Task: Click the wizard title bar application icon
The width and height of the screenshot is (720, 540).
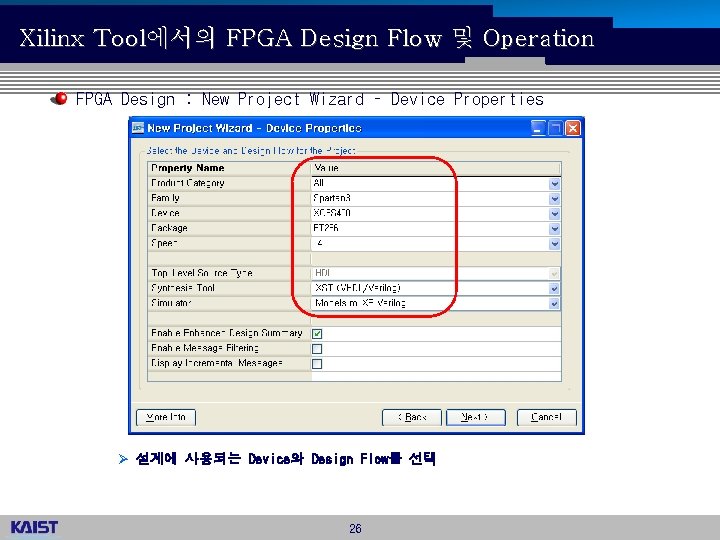Action: point(138,128)
